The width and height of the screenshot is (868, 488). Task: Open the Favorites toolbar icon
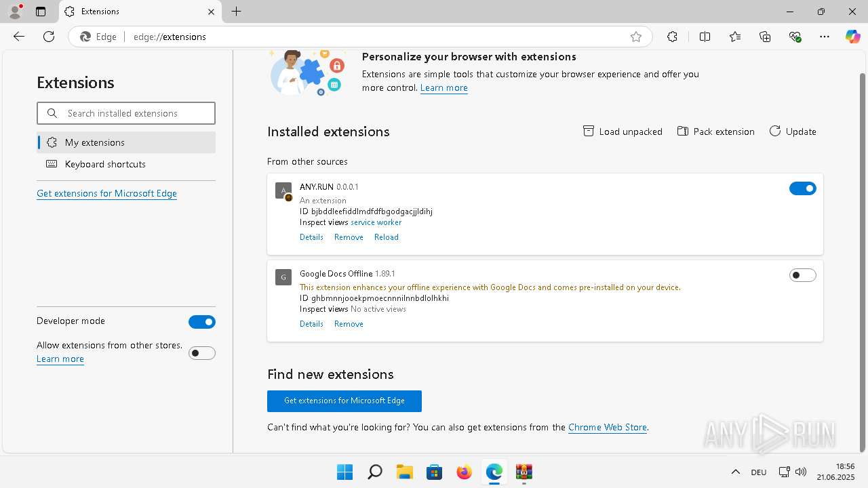click(x=735, y=37)
